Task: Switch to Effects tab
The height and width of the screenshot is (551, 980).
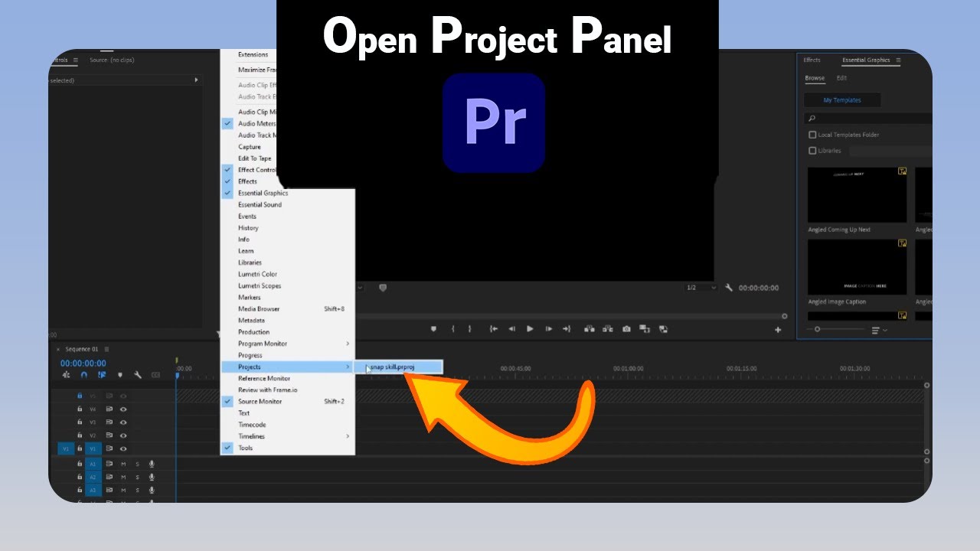Action: pyautogui.click(x=812, y=60)
